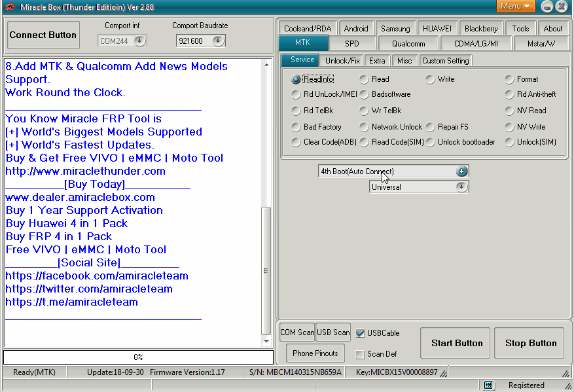Viewport: 574px width, 392px height.
Task: Expand the 4th Boot(Auto Connect) dropdown
Action: pos(461,171)
